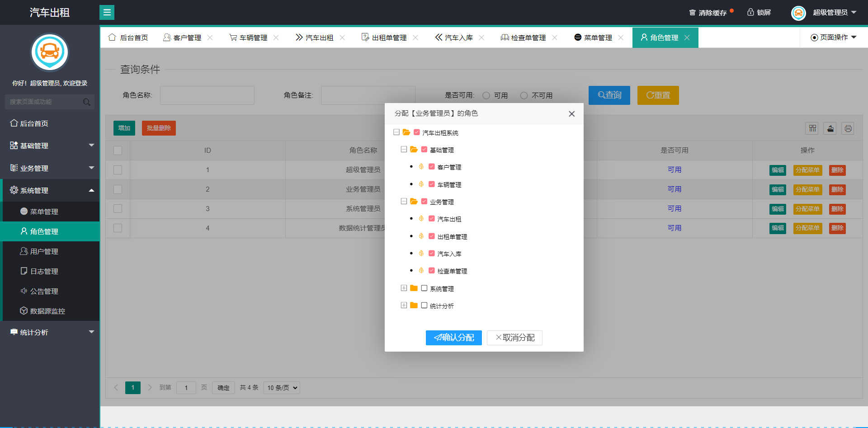
Task: Click the 确认分配 button
Action: 454,338
